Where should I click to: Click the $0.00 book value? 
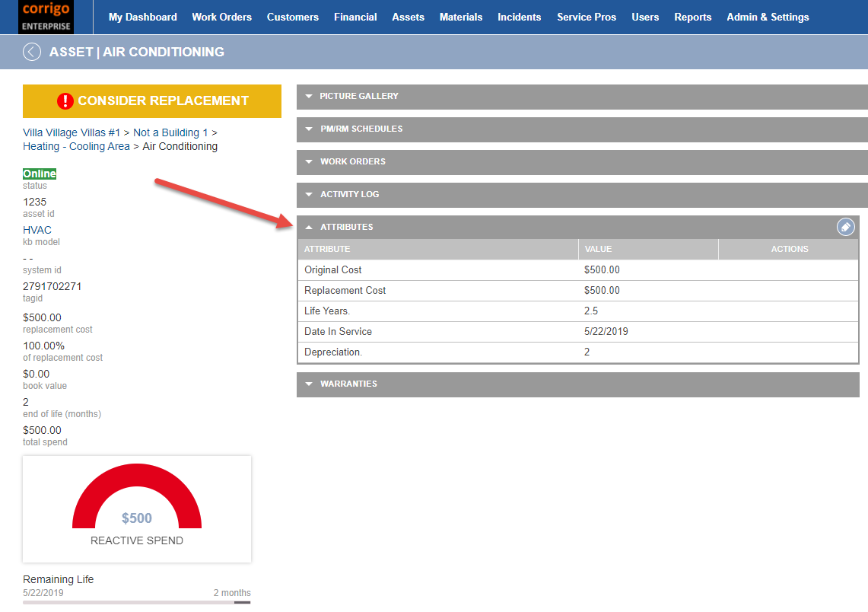coord(36,374)
